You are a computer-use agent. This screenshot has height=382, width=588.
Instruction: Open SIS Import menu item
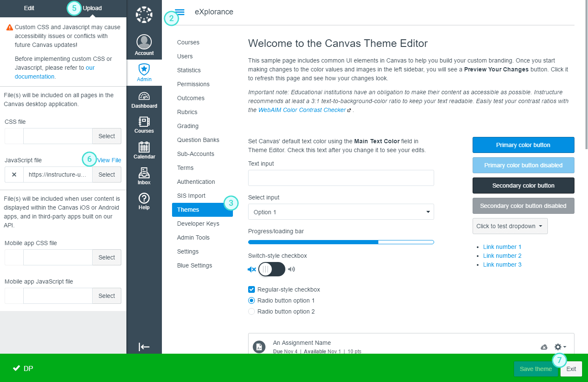[x=191, y=196]
